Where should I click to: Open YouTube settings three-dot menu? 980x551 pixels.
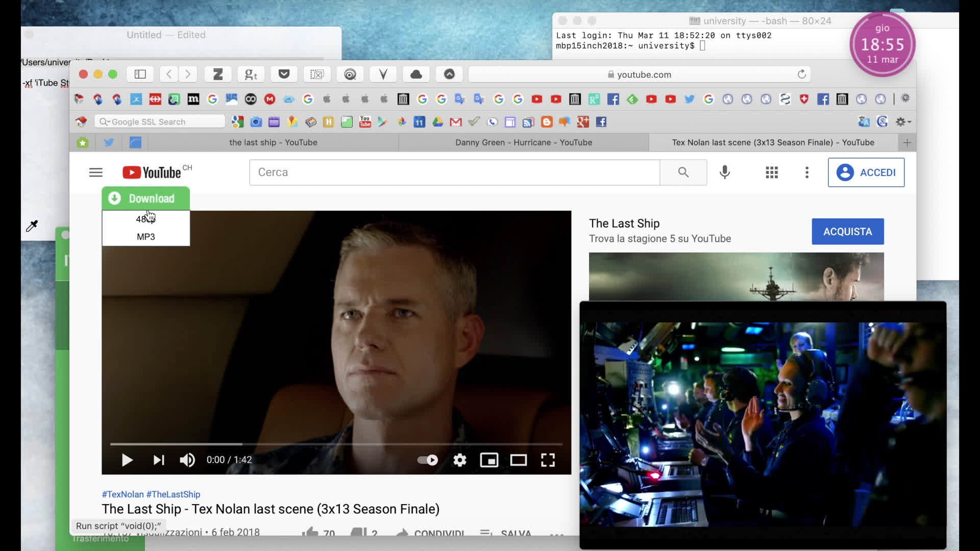point(807,172)
